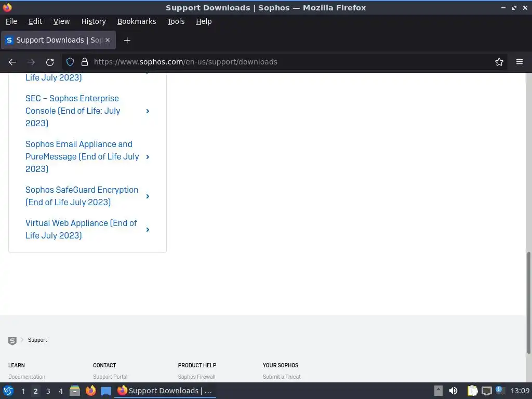Open the notification tray icon with alert
532x399 pixels.
click(x=499, y=390)
